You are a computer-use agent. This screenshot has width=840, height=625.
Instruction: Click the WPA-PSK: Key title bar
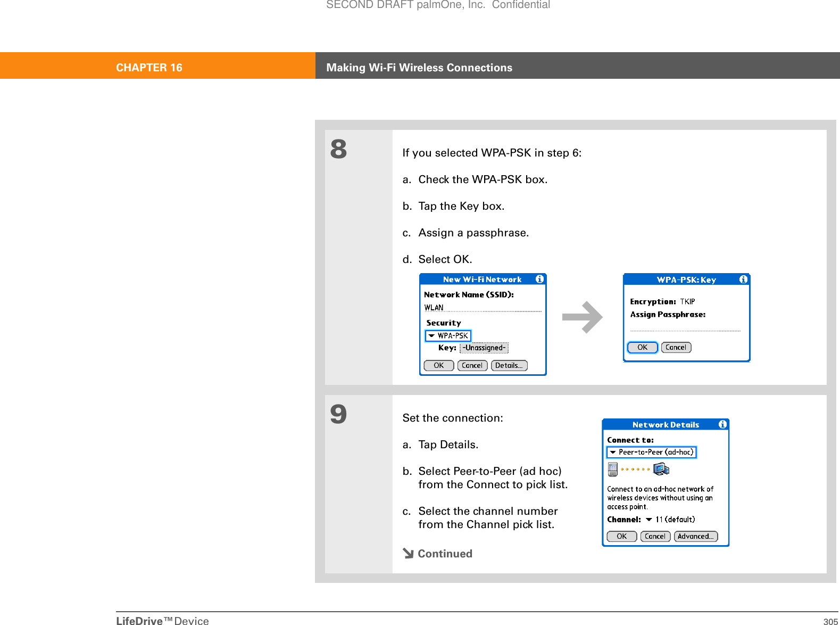(x=686, y=279)
